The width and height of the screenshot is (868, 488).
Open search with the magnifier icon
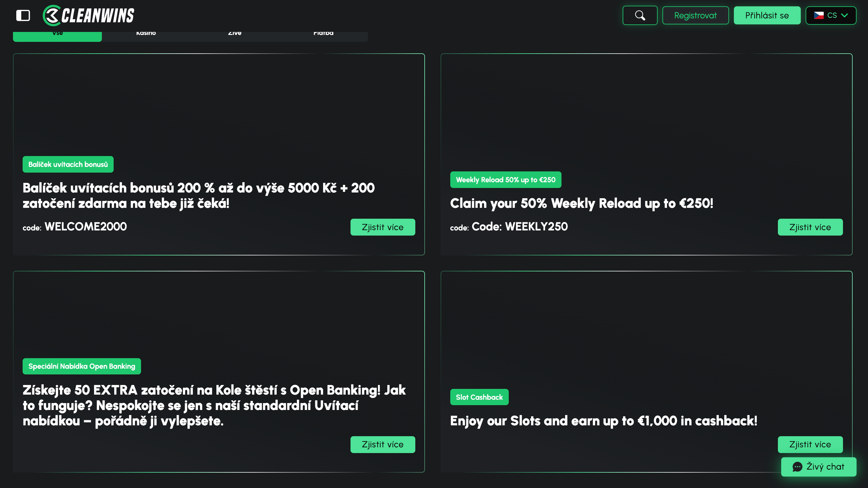coord(640,15)
